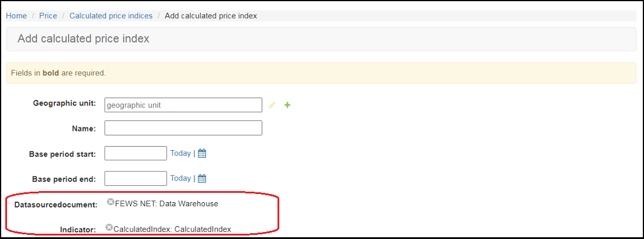Click the Datasourcedocument field label

click(x=56, y=205)
